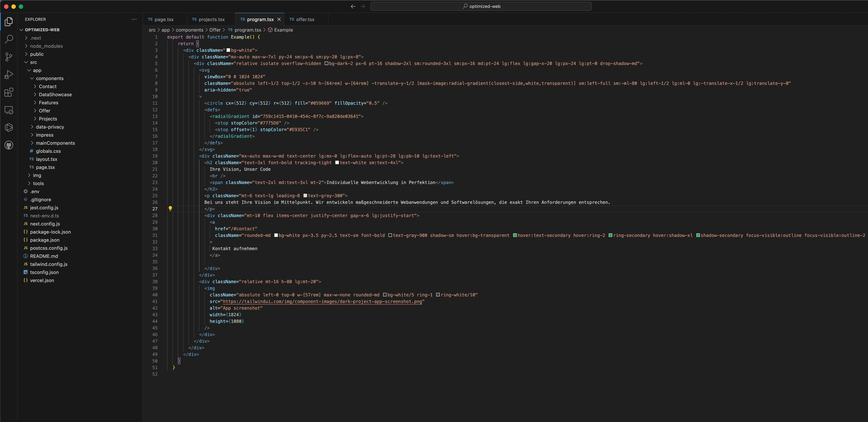Switch to the page.tsx tab

click(x=164, y=19)
